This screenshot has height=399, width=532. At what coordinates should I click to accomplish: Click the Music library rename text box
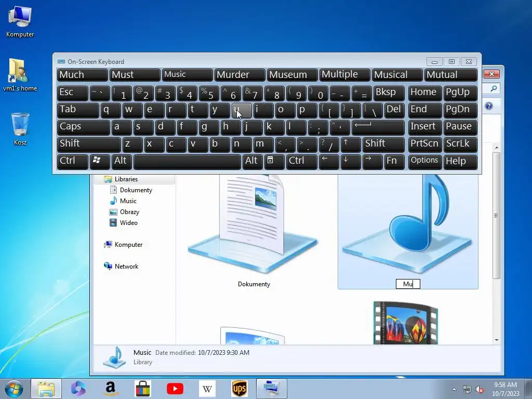click(x=408, y=284)
